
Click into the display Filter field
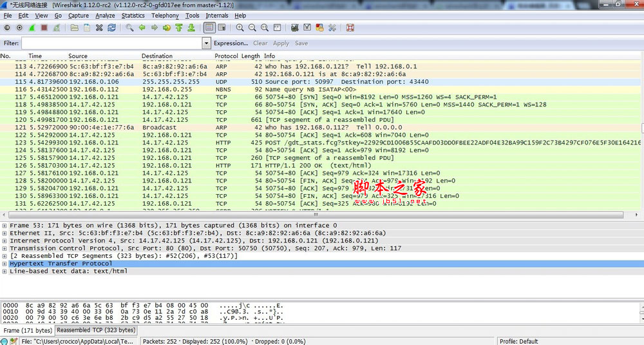(x=111, y=43)
